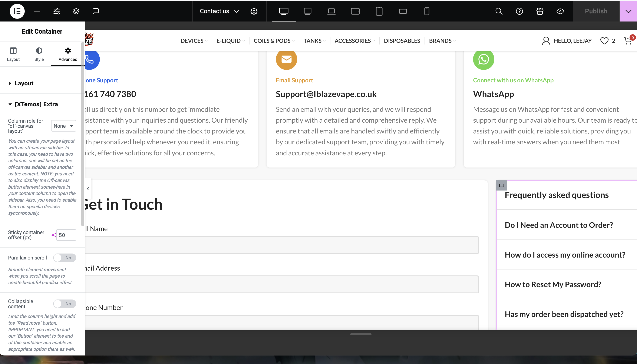
Task: Switch to the Style tab
Action: pyautogui.click(x=39, y=54)
